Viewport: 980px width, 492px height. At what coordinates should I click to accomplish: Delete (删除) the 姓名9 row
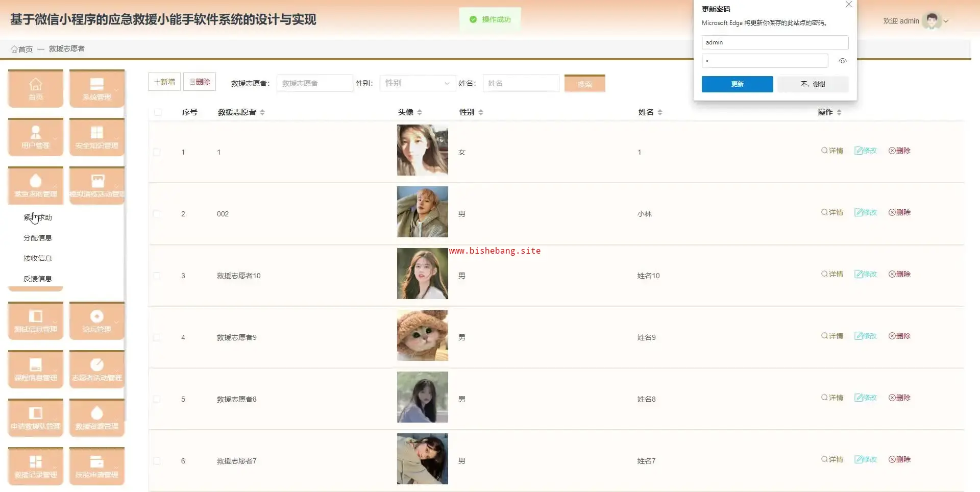pyautogui.click(x=899, y=336)
